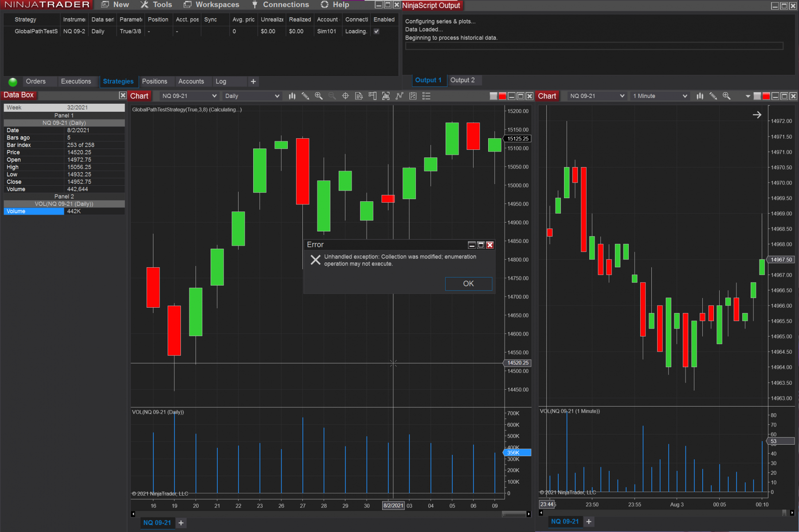Click scroll-to-latest arrow in 1 Minute chart
The height and width of the screenshot is (532, 799).
click(x=757, y=115)
